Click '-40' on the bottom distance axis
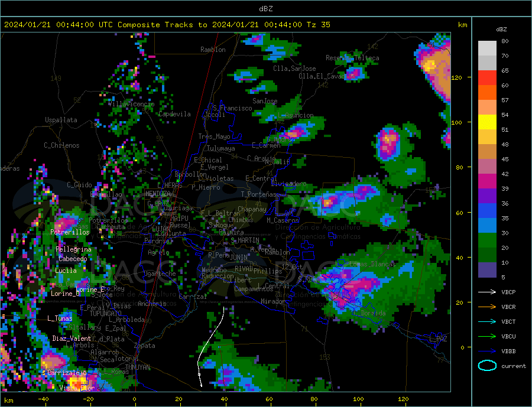532x407 pixels. pos(43,399)
